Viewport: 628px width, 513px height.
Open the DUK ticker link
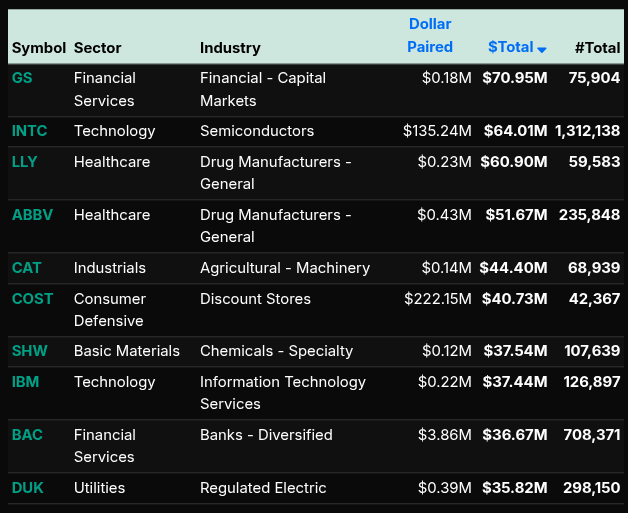pos(28,488)
